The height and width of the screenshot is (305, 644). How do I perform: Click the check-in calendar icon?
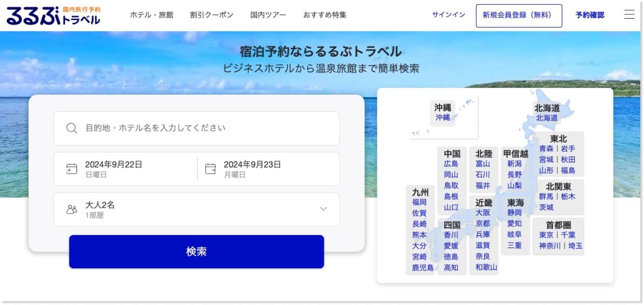pyautogui.click(x=72, y=169)
